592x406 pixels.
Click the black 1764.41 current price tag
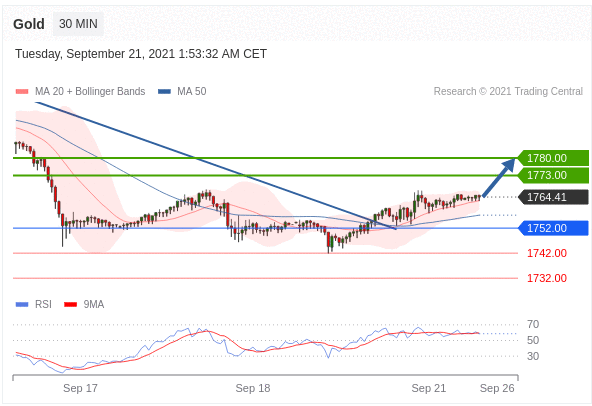tap(553, 197)
